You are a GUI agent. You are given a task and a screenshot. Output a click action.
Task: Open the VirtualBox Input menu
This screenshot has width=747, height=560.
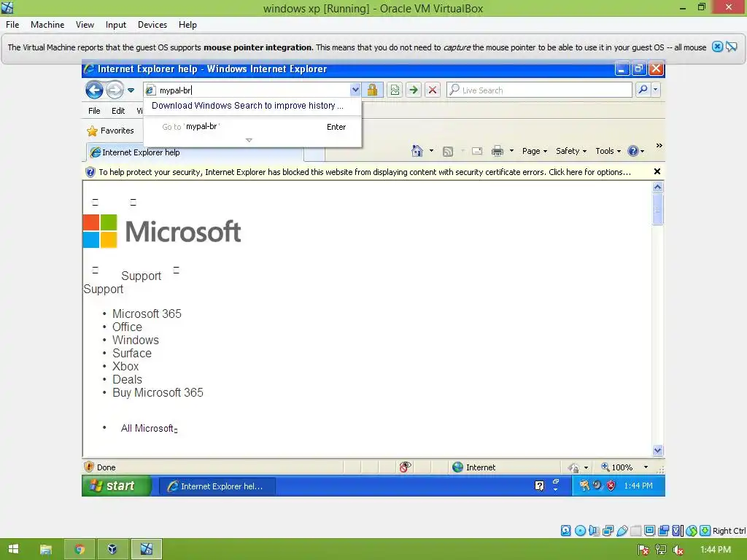click(116, 25)
